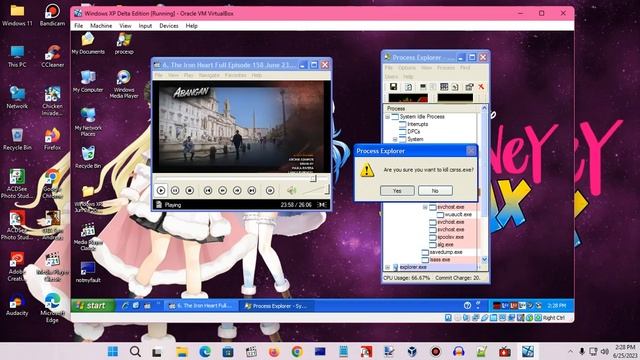Select the lsass.exe process
The height and width of the screenshot is (360, 640).
(436, 260)
